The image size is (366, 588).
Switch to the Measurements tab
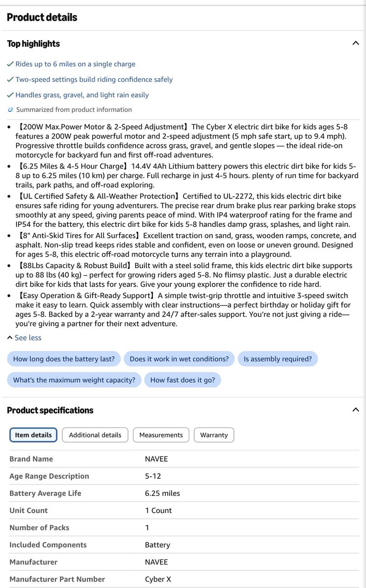(161, 435)
